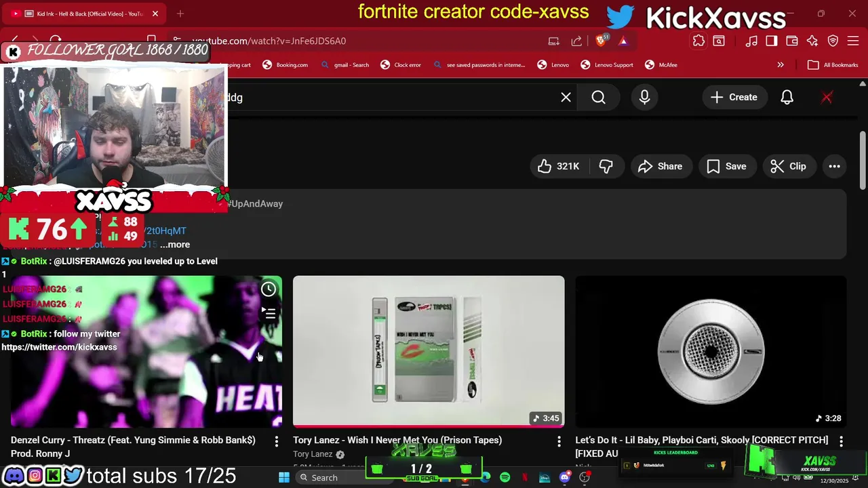
Task: Click the Windows Start button
Action: pos(284,478)
